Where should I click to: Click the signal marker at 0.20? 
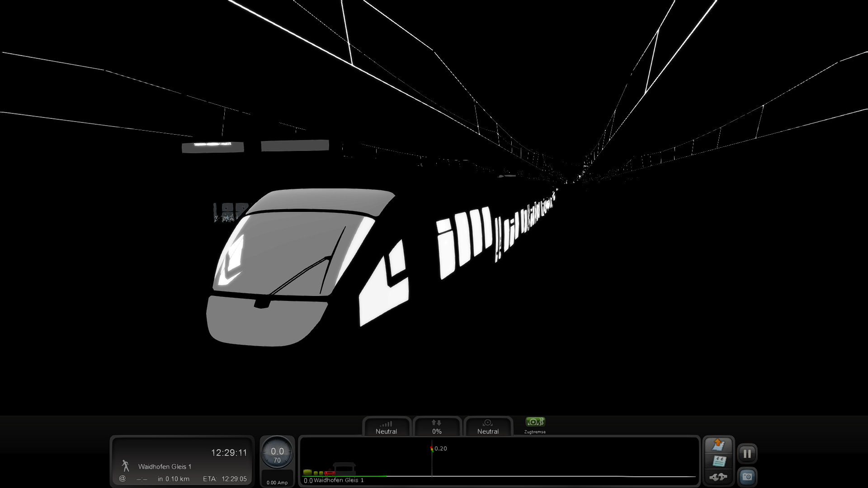[432, 449]
